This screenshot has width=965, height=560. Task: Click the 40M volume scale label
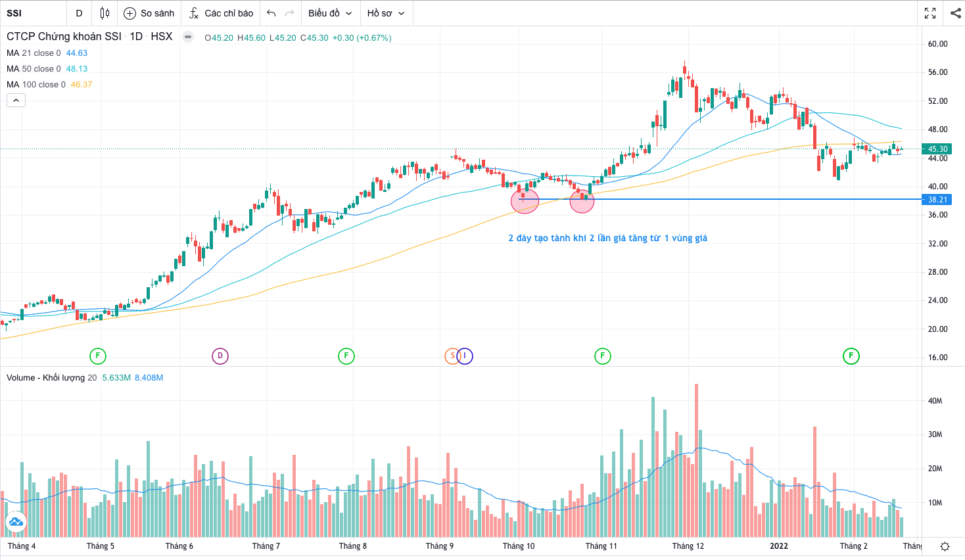(x=935, y=401)
